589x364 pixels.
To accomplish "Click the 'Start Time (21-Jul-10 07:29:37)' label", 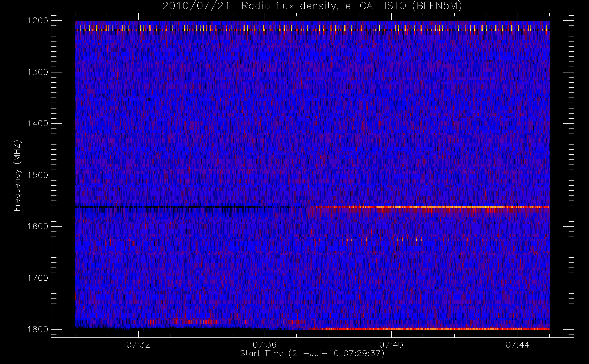I will coord(312,353).
